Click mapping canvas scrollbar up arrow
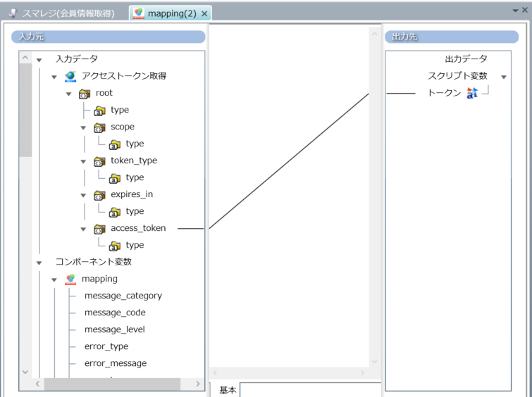Viewport: 532px width, 397px height. (x=375, y=34)
